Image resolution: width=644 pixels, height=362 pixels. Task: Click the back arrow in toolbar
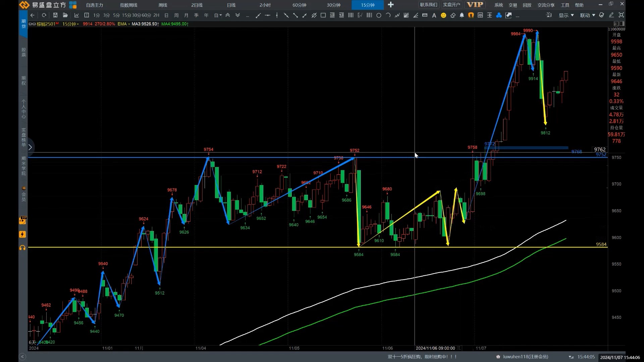[x=32, y=15]
